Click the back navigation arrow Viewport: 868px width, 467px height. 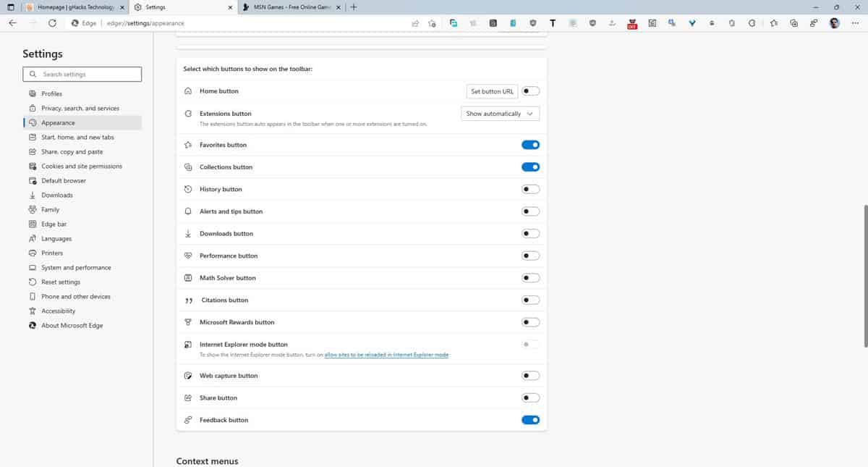(x=12, y=22)
